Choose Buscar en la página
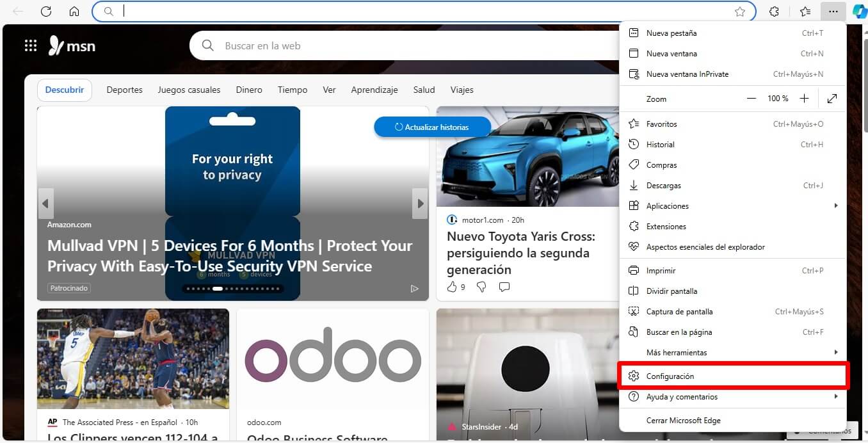This screenshot has width=868, height=443. point(734,332)
